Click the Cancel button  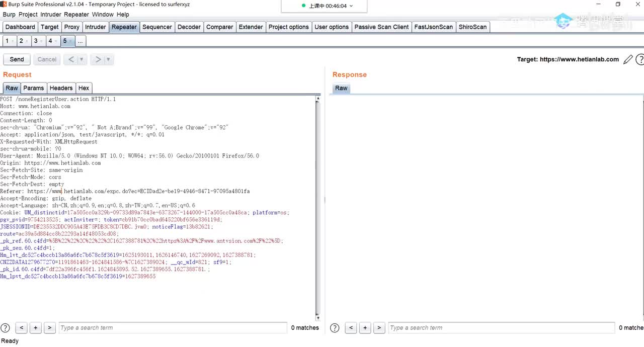(x=47, y=59)
